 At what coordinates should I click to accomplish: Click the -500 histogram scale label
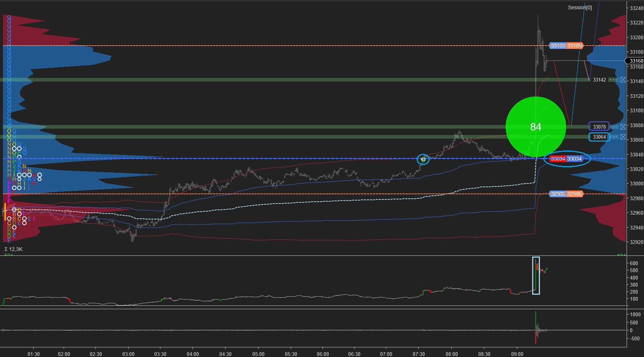point(634,338)
